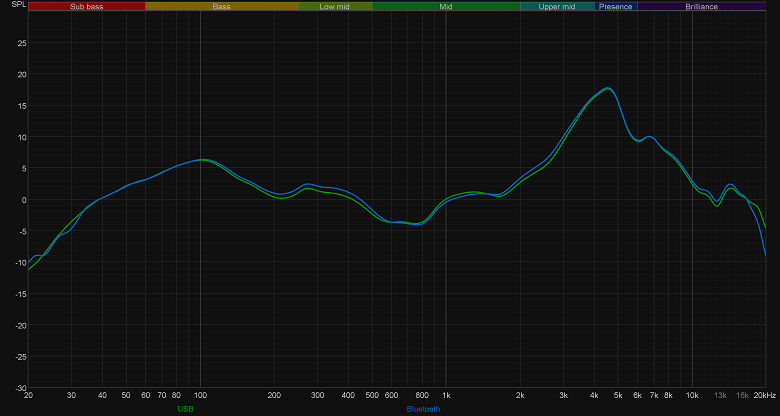Click the 1k frequency axis label
This screenshot has width=780, height=416.
[x=446, y=395]
